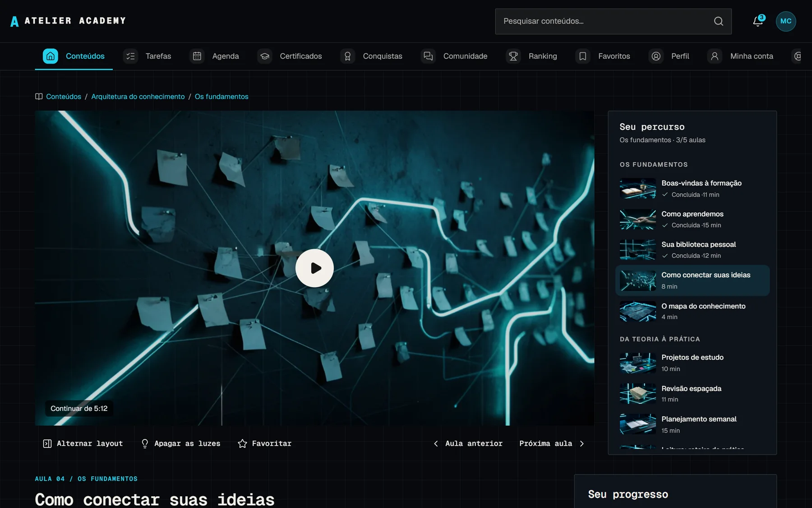The image size is (812, 508).
Task: Switch to the Agenda tab
Action: 214,56
